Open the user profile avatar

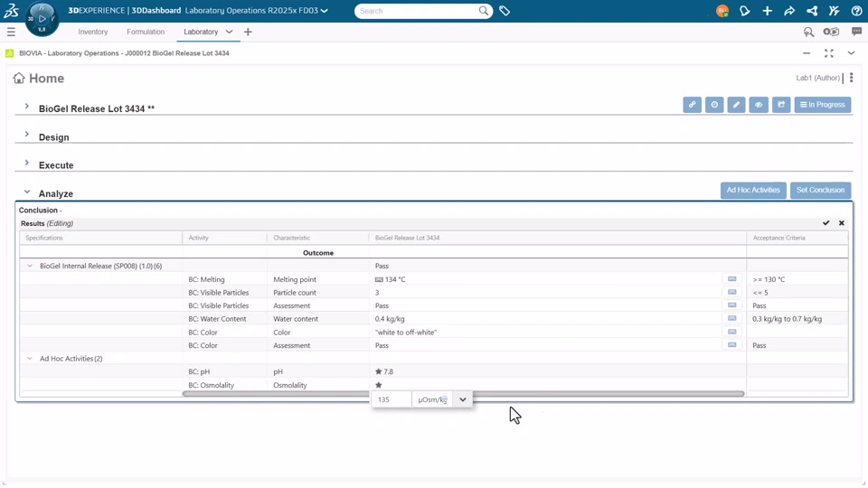point(722,11)
